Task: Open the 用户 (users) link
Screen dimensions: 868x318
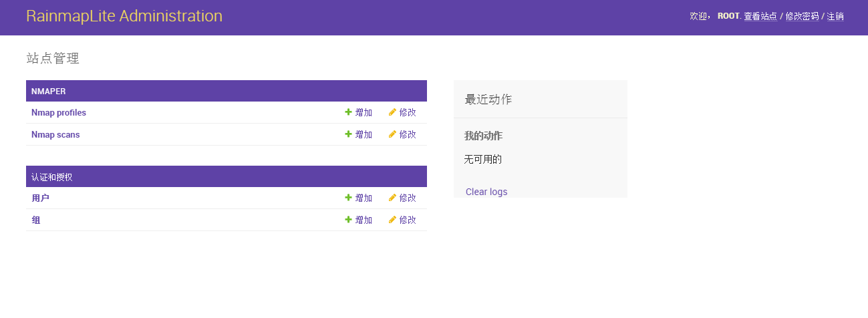Action: (x=40, y=198)
